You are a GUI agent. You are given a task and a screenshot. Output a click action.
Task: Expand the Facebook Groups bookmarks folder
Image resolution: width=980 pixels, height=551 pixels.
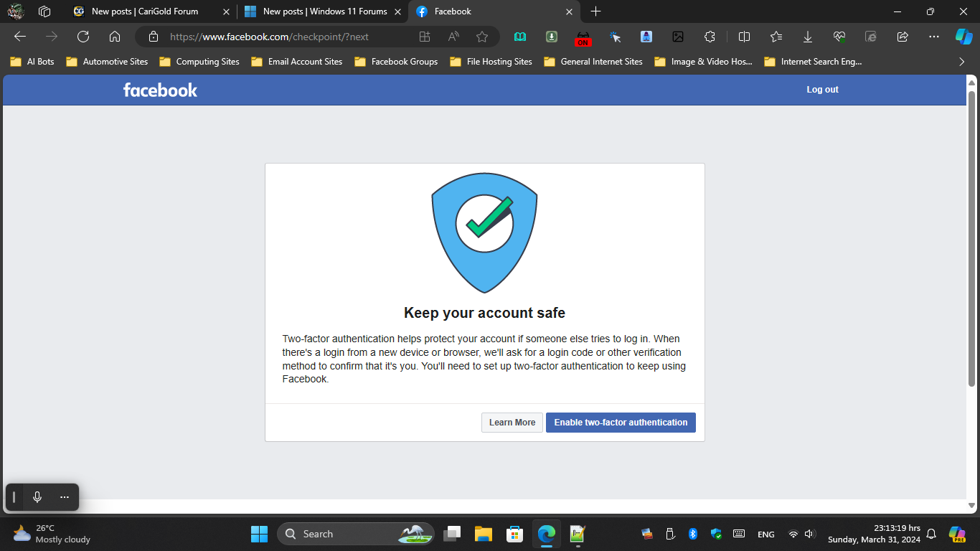point(396,62)
